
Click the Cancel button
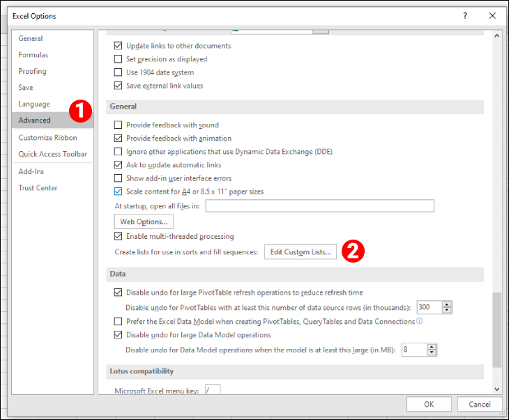[x=479, y=404]
